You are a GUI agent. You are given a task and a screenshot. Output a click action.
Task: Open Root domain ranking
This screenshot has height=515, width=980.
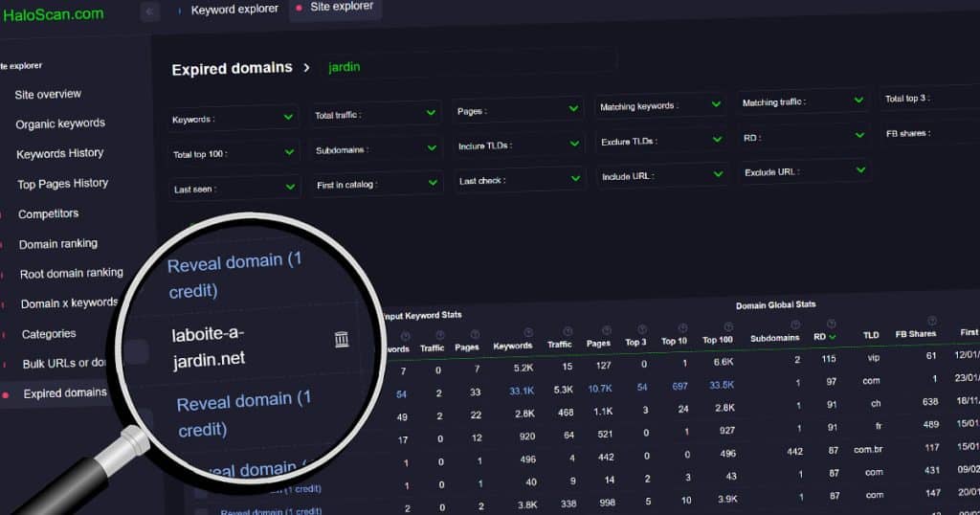(71, 273)
